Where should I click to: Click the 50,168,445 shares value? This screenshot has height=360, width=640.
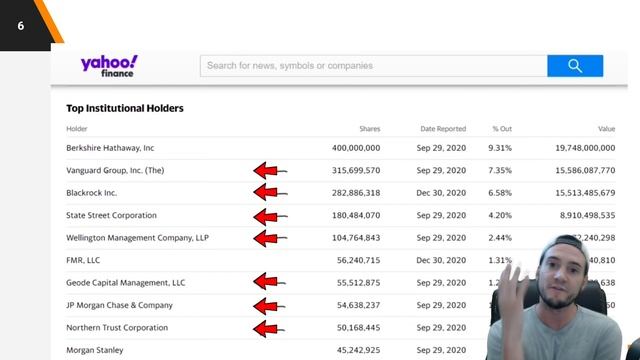[x=358, y=327]
